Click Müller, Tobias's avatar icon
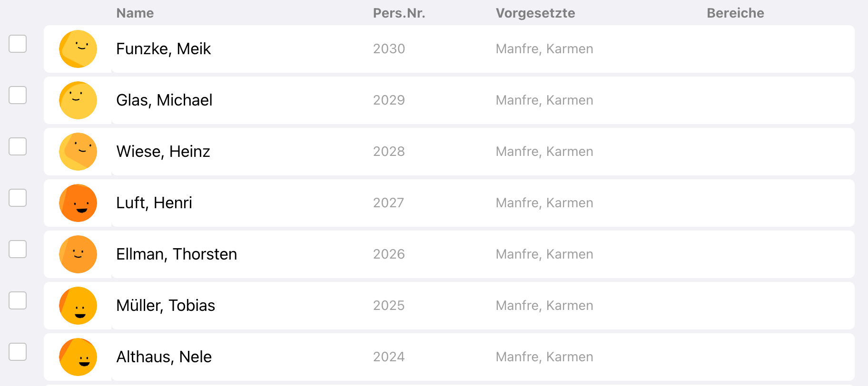This screenshot has width=868, height=386. pyautogui.click(x=78, y=306)
